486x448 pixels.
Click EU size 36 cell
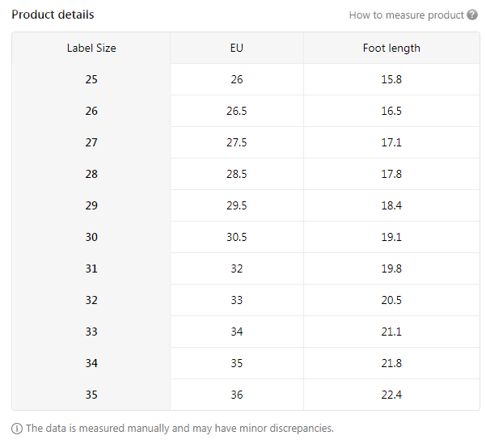pyautogui.click(x=236, y=395)
